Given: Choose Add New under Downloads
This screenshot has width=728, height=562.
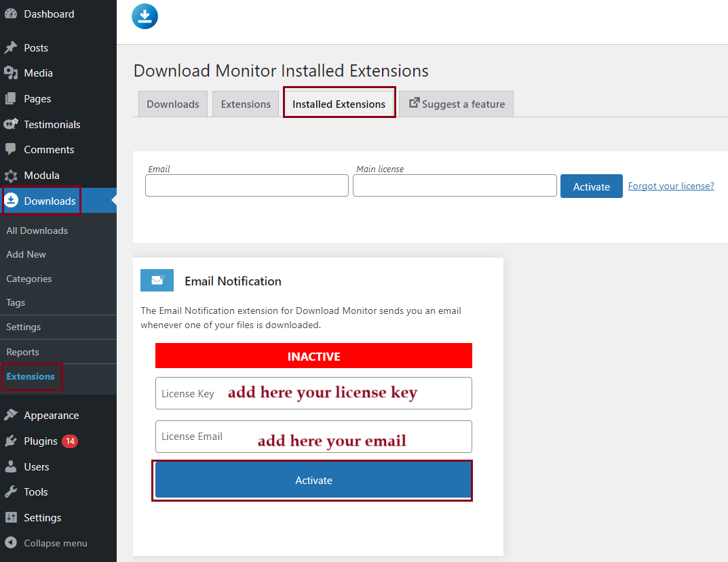Looking at the screenshot, I should [26, 254].
